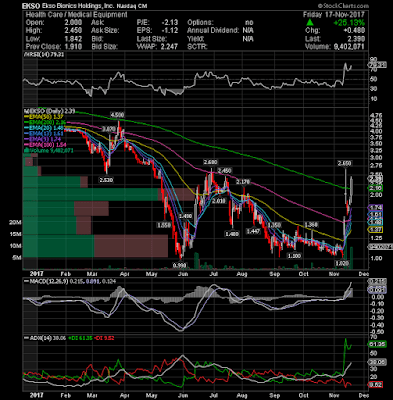Image resolution: width=393 pixels, height=400 pixels.
Task: Click the MACD(12,26,9) panel label
Action: click(46, 282)
